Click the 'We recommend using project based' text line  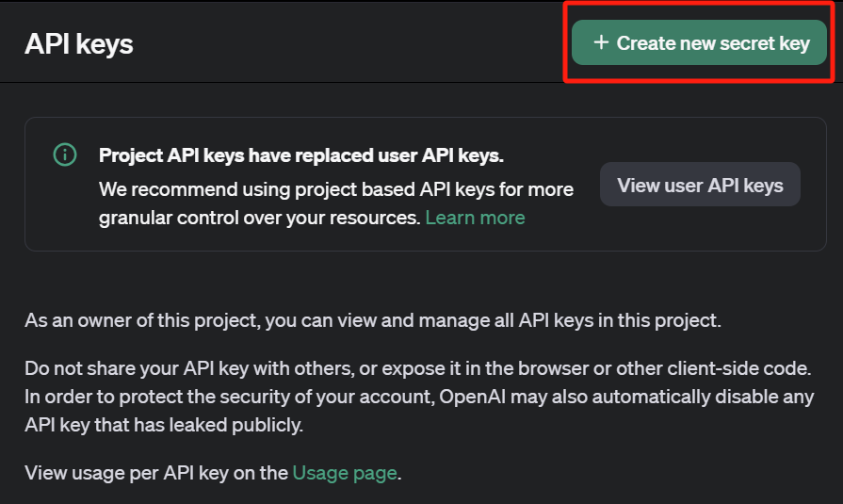point(335,189)
